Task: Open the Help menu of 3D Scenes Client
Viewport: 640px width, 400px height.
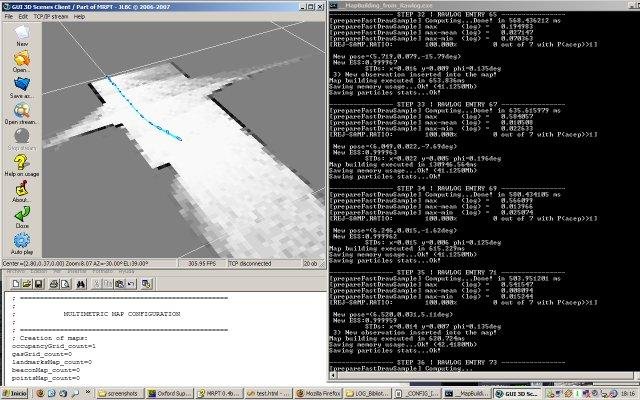Action: 79,17
